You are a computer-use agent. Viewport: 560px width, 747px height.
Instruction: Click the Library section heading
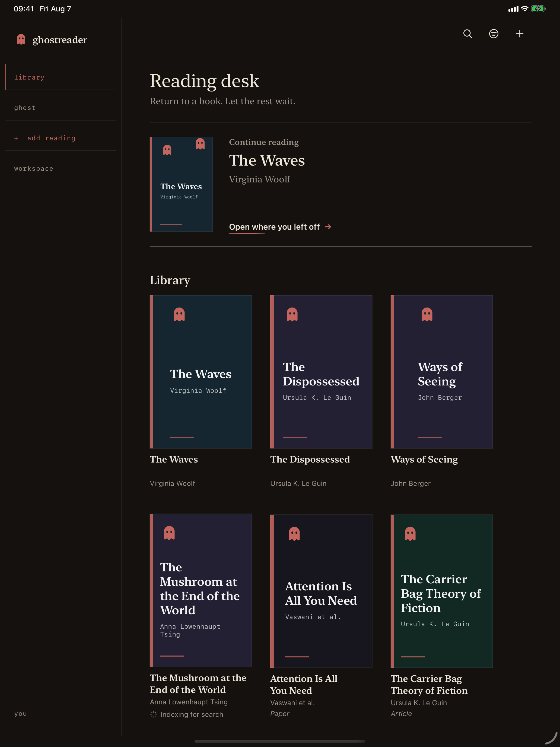(x=170, y=280)
